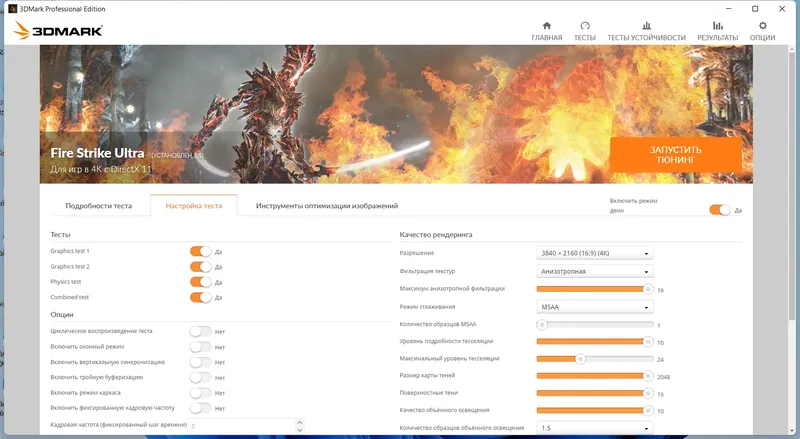Adjust Размер карты теней slider
This screenshot has width=800, height=439.
pos(594,376)
